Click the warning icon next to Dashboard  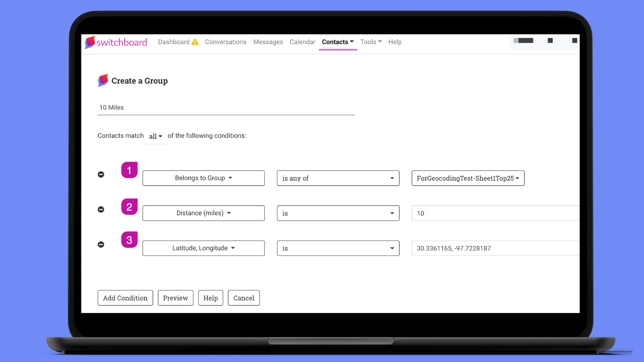195,41
